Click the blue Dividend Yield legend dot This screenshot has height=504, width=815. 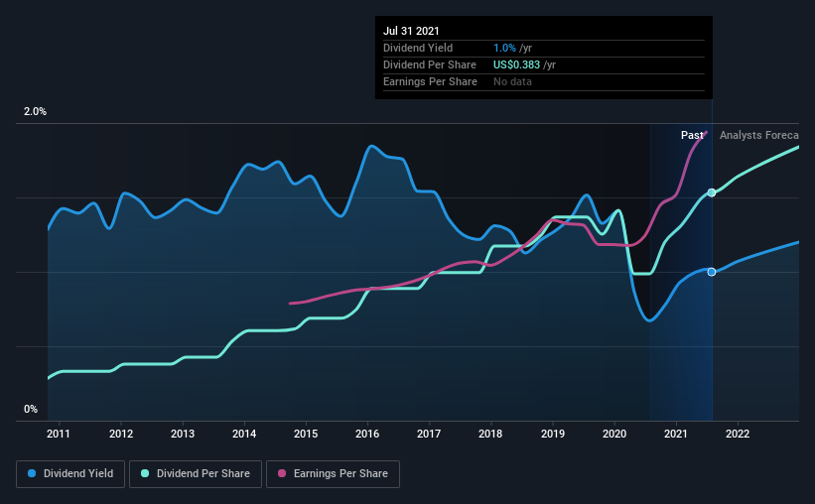(32, 473)
